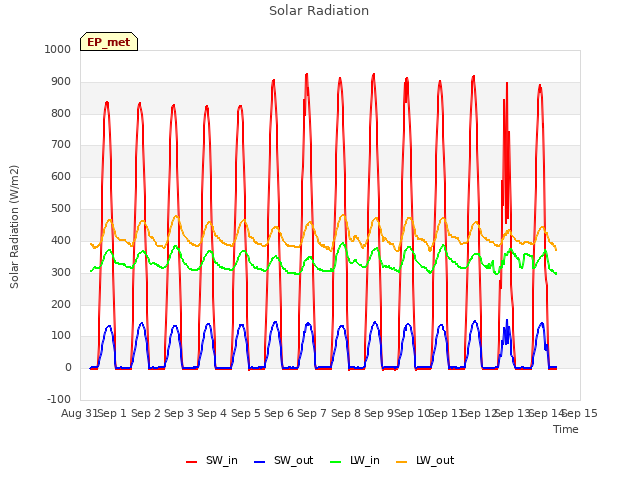Click the EP_met label box

coord(109,42)
